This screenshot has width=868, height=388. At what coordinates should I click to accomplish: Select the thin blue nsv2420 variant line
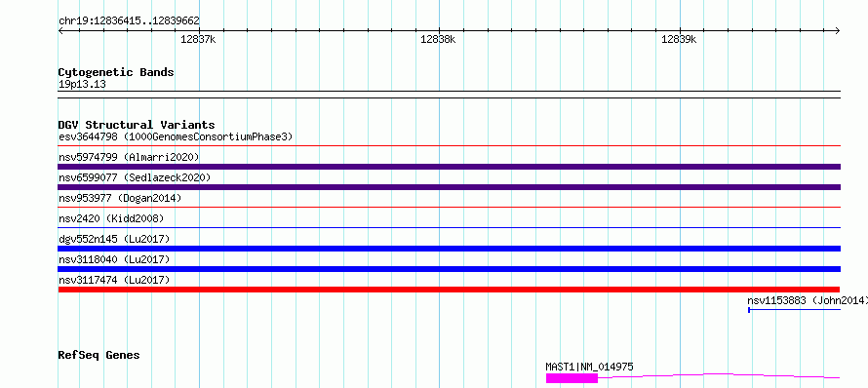pyautogui.click(x=450, y=228)
